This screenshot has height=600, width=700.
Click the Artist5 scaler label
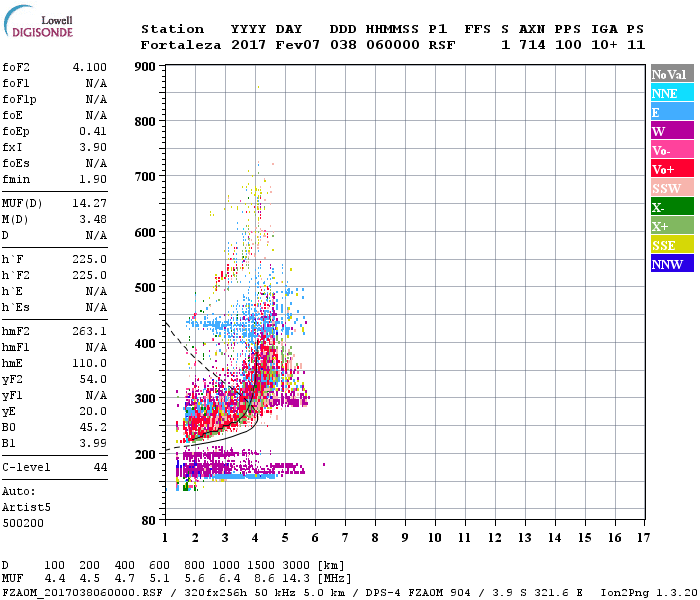coord(26,508)
